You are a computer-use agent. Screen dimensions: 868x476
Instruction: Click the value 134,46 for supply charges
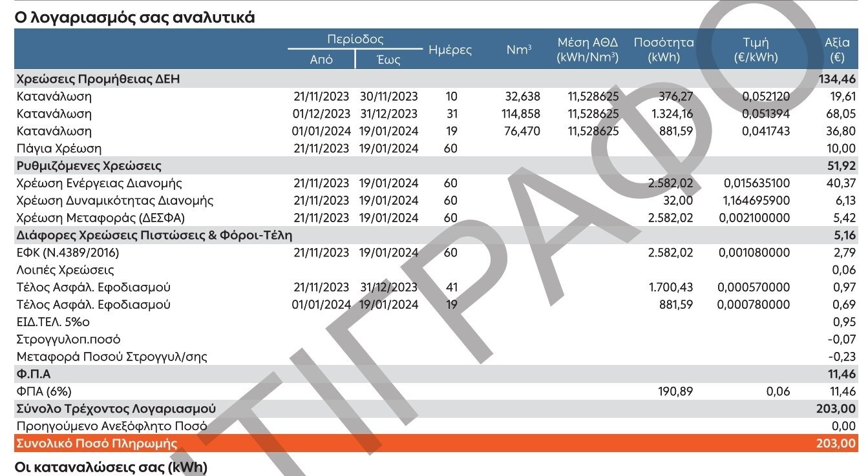point(838,79)
